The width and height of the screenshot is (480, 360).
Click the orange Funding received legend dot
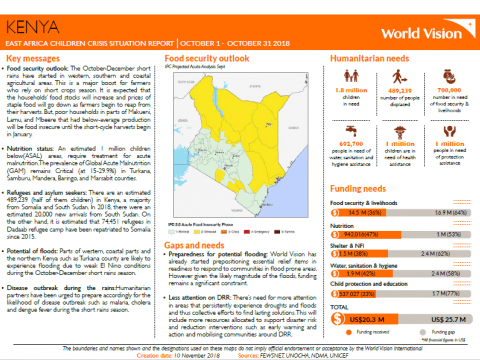(349, 332)
